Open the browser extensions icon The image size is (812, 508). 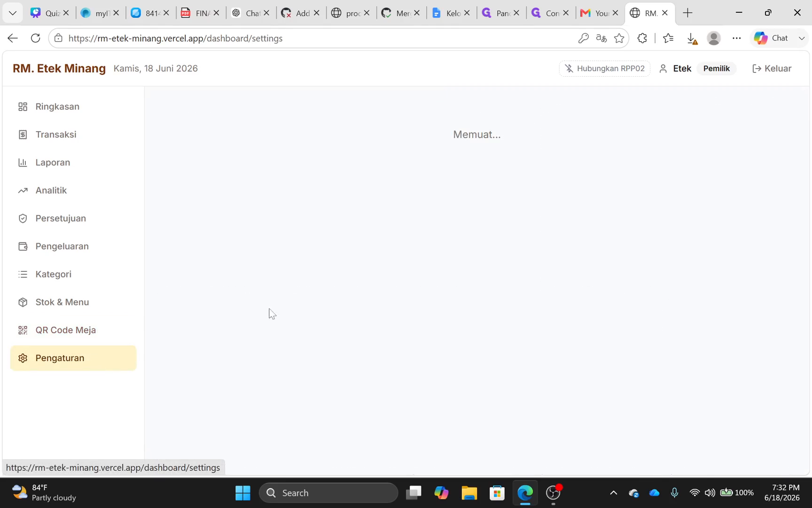pyautogui.click(x=642, y=38)
